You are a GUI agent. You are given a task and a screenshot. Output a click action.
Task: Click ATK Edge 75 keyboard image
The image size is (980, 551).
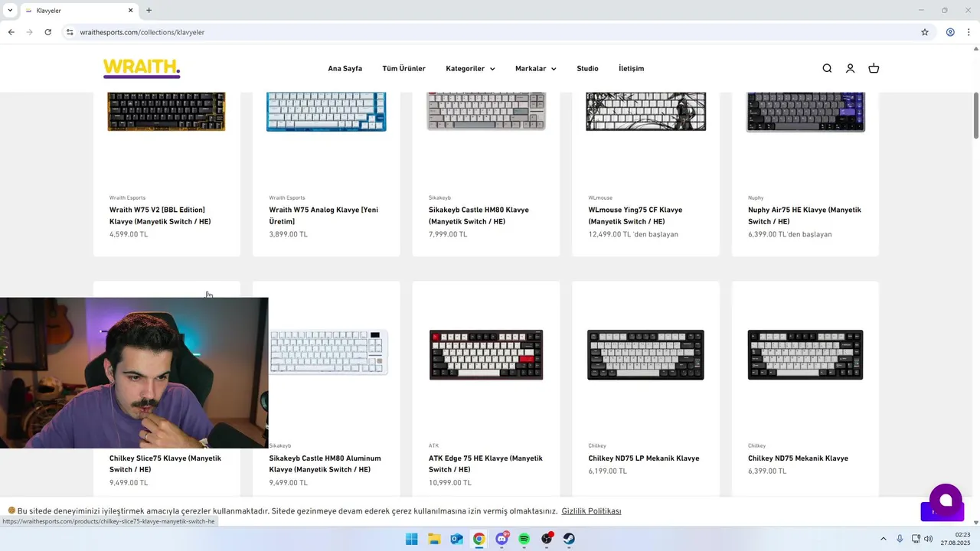pyautogui.click(x=486, y=354)
